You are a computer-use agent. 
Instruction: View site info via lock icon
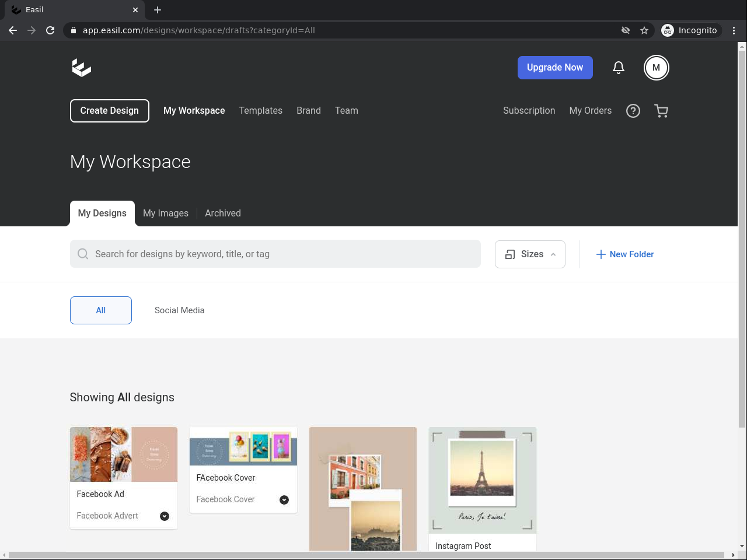[x=74, y=30]
